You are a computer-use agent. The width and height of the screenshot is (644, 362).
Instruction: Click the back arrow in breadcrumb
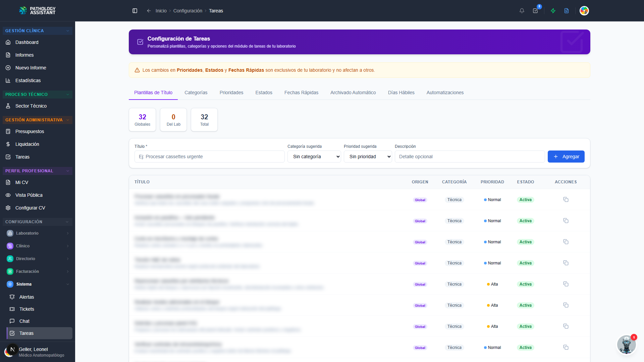click(149, 11)
